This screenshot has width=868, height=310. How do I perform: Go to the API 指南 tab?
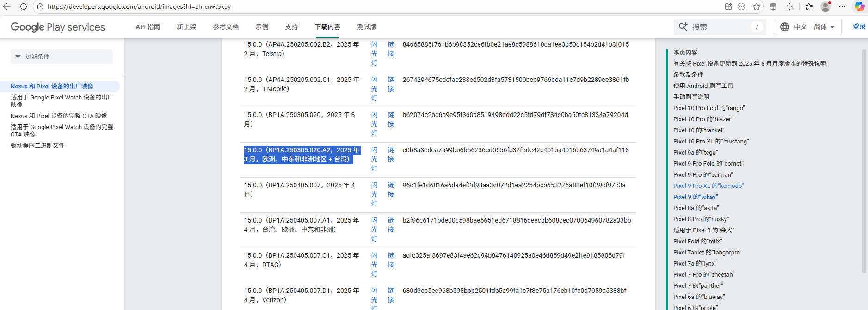(148, 27)
